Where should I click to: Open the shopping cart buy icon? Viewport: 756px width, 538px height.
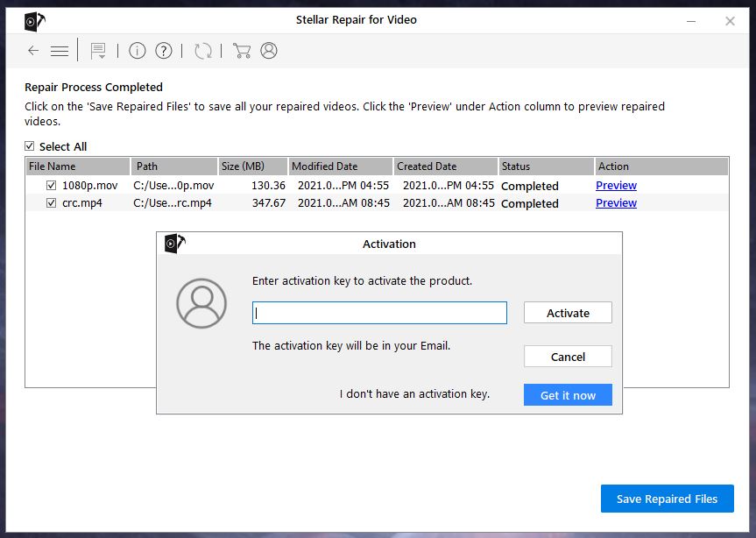point(242,50)
